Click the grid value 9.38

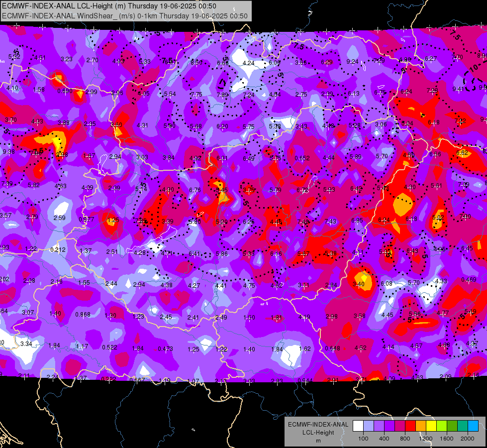pyautogui.click(x=8, y=152)
